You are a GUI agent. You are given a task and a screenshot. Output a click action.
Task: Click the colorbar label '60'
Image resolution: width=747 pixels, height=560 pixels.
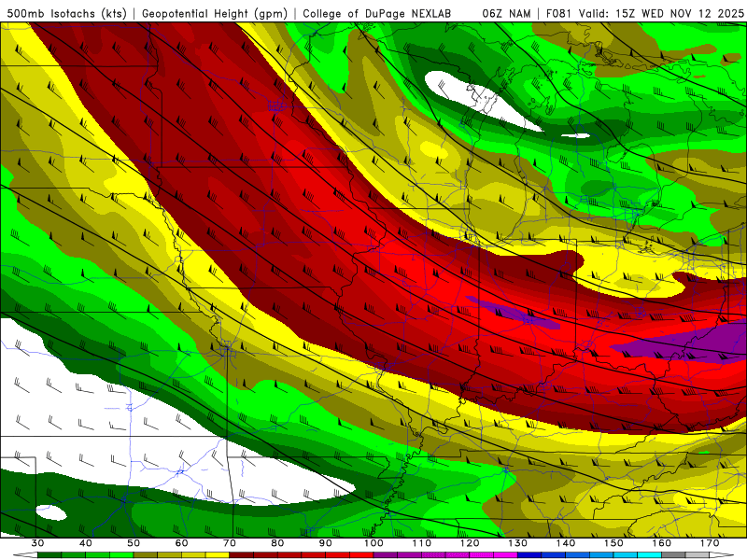[181, 543]
